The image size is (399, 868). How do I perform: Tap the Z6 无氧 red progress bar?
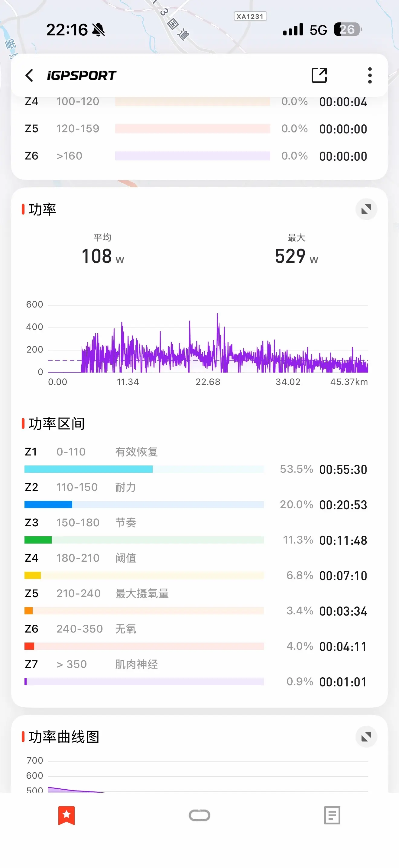pyautogui.click(x=144, y=646)
